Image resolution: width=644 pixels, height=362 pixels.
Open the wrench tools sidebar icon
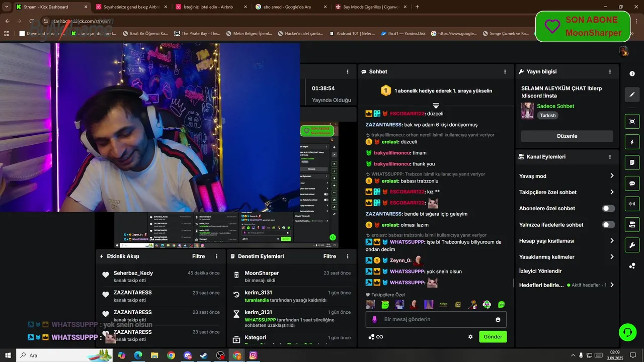coord(632,245)
